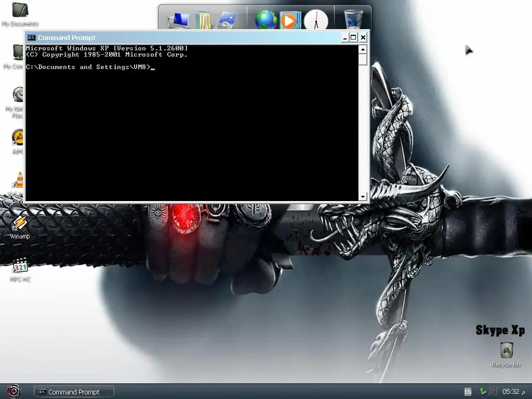Click the clock icon in the dock
The image size is (532, 399).
tap(315, 20)
